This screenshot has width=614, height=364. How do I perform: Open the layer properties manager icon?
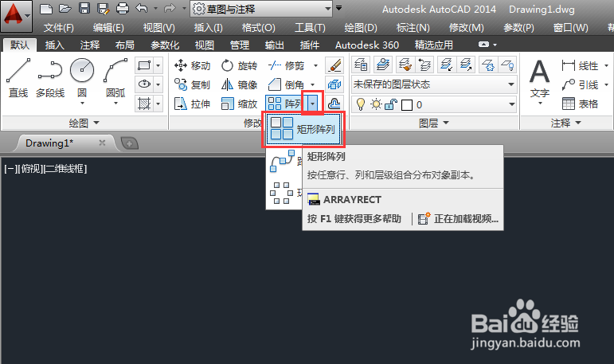point(361,65)
